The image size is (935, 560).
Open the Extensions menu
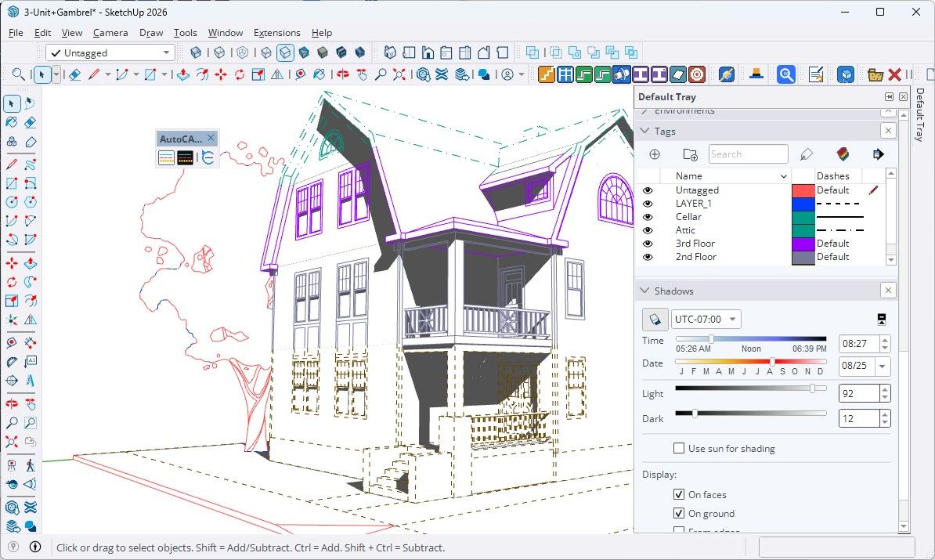[x=276, y=33]
